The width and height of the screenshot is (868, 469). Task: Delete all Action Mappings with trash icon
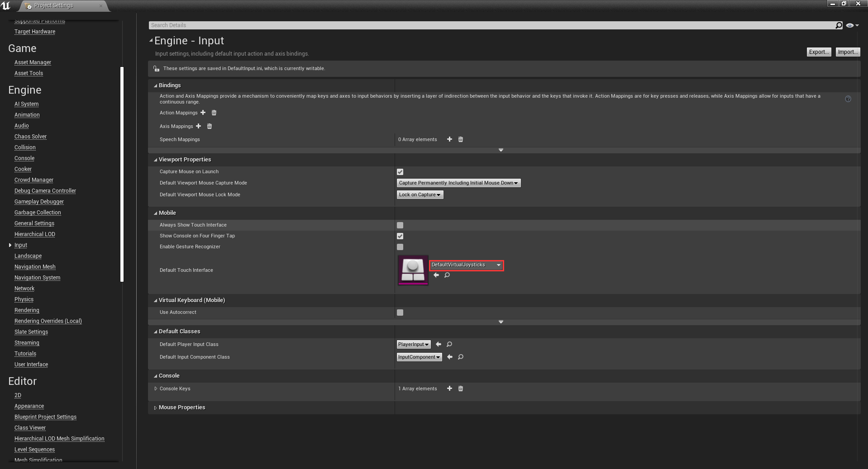[214, 113]
